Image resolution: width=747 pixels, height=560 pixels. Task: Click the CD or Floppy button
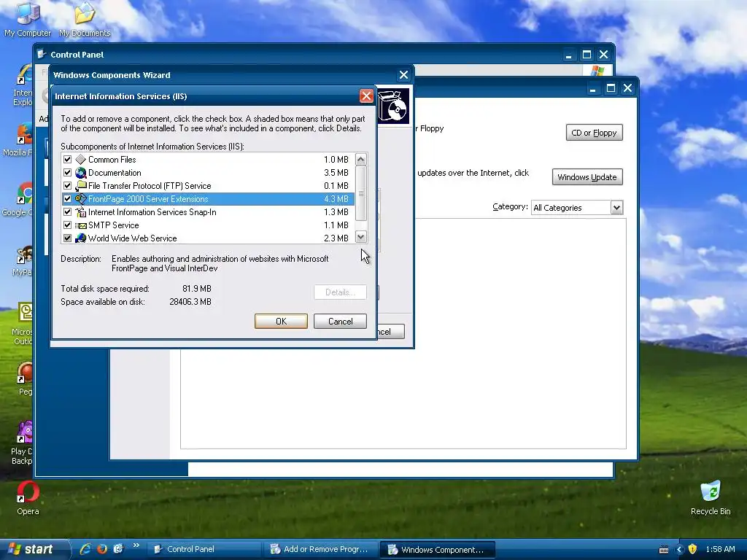point(594,133)
